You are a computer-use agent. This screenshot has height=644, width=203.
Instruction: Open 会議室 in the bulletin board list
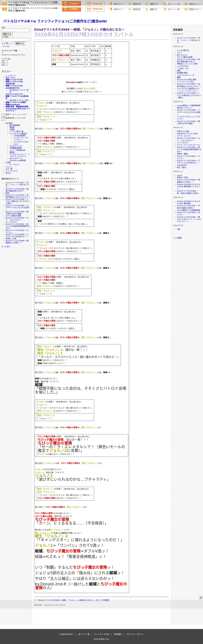pyautogui.click(x=12, y=129)
